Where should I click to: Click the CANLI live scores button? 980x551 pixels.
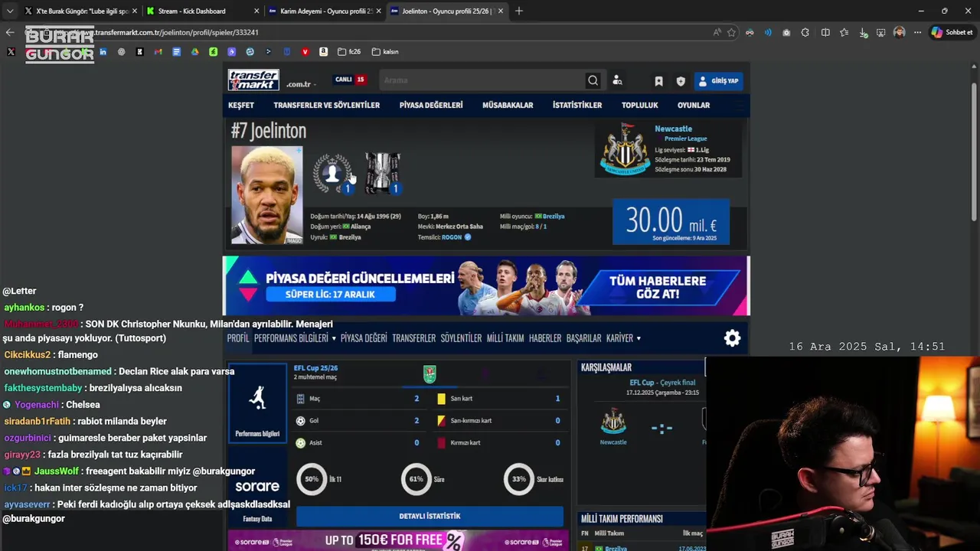(351, 80)
